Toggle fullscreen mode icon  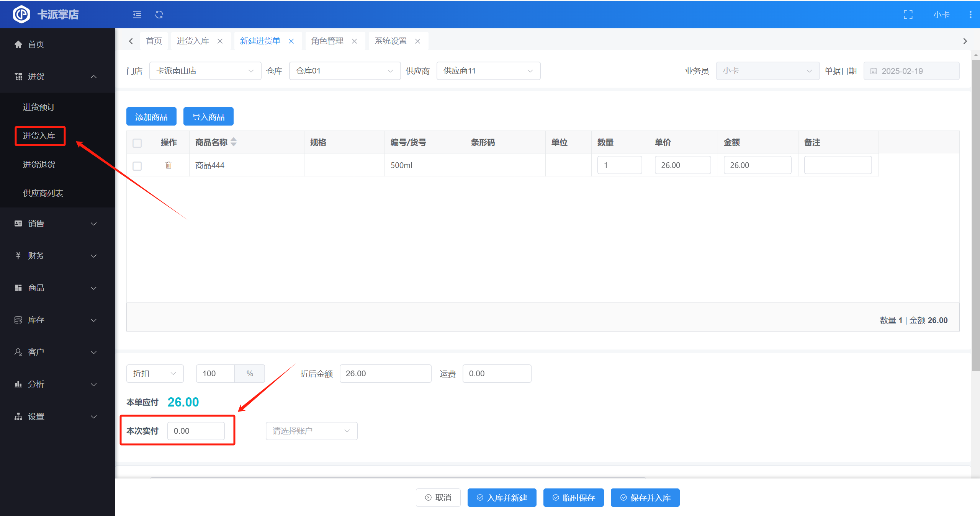pyautogui.click(x=908, y=15)
